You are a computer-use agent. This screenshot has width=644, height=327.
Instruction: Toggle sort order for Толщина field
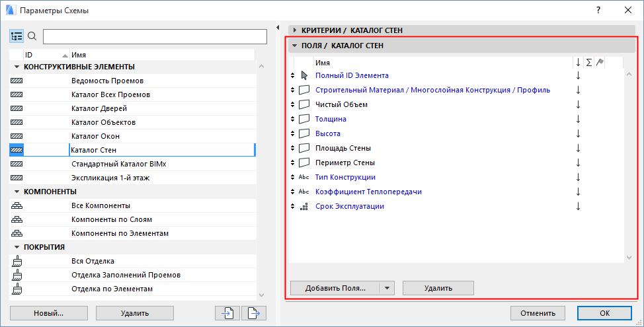point(579,119)
